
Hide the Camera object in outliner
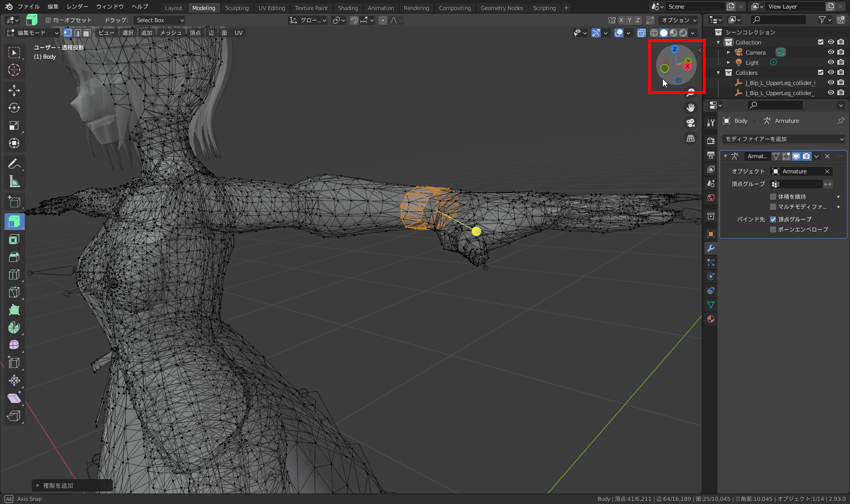831,52
